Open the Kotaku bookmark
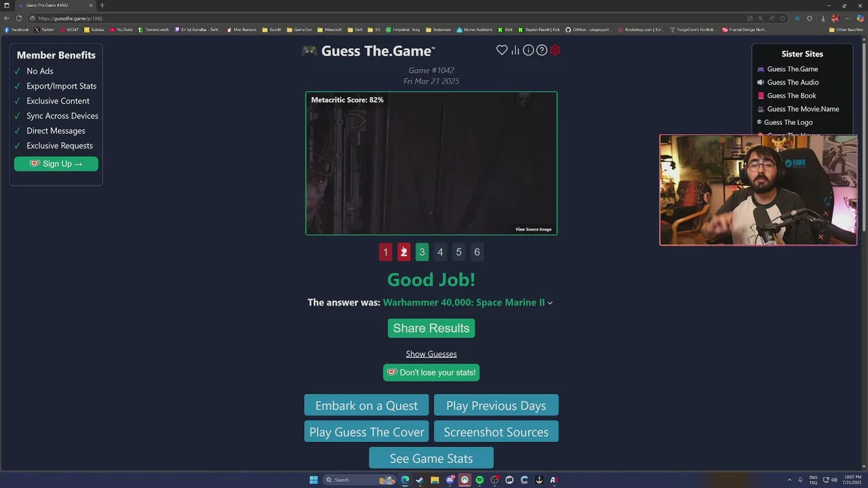Screen dimensions: 868x488 (94, 30)
